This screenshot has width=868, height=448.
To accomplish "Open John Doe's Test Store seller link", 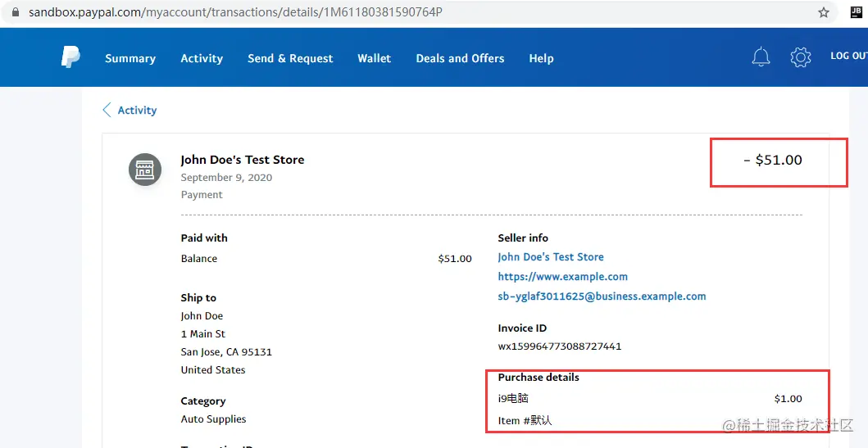I will 550,257.
